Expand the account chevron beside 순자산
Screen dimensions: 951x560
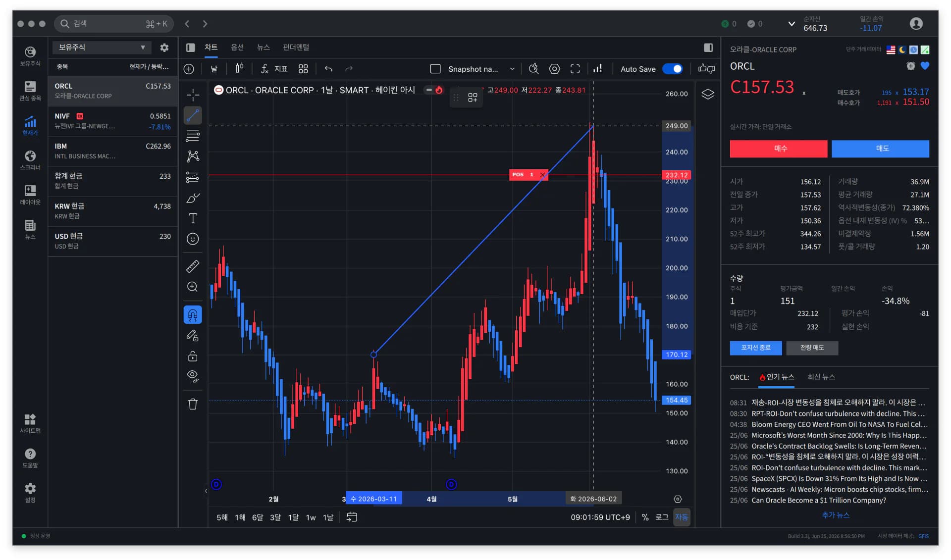(792, 23)
